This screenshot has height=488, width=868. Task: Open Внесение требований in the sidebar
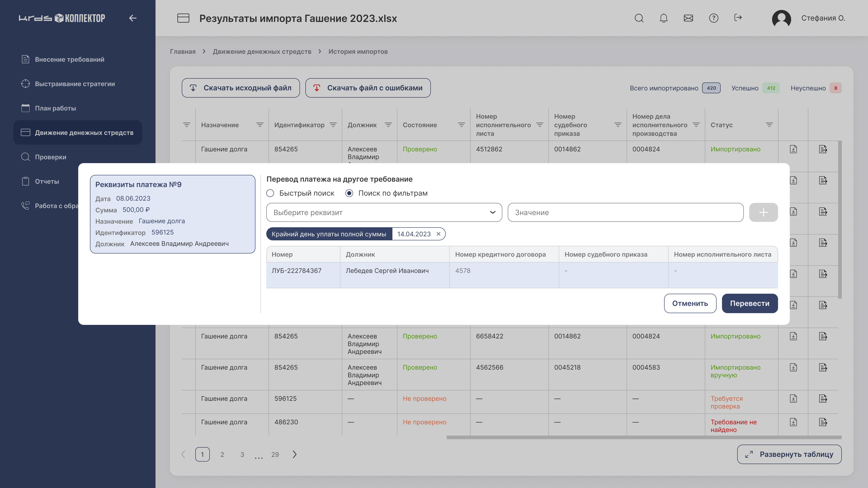[x=69, y=59]
